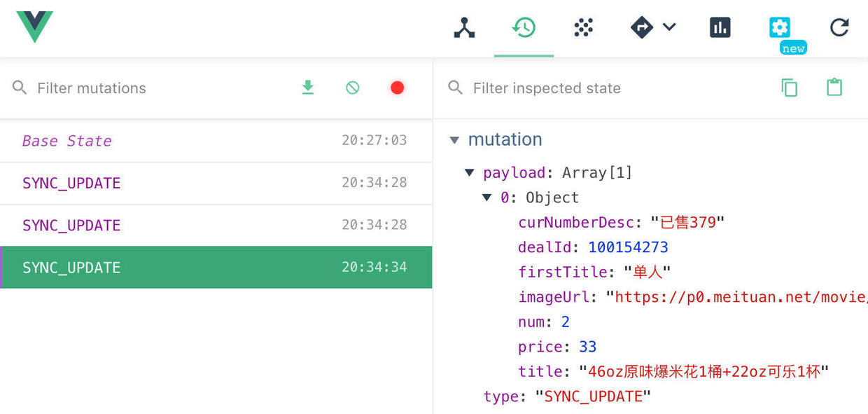Select the Base State entry

coord(216,141)
